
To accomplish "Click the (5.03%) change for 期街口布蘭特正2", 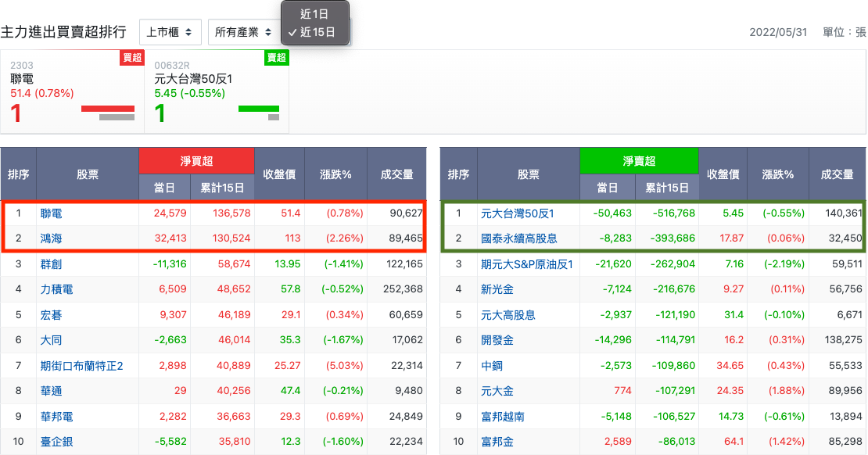I will [344, 366].
